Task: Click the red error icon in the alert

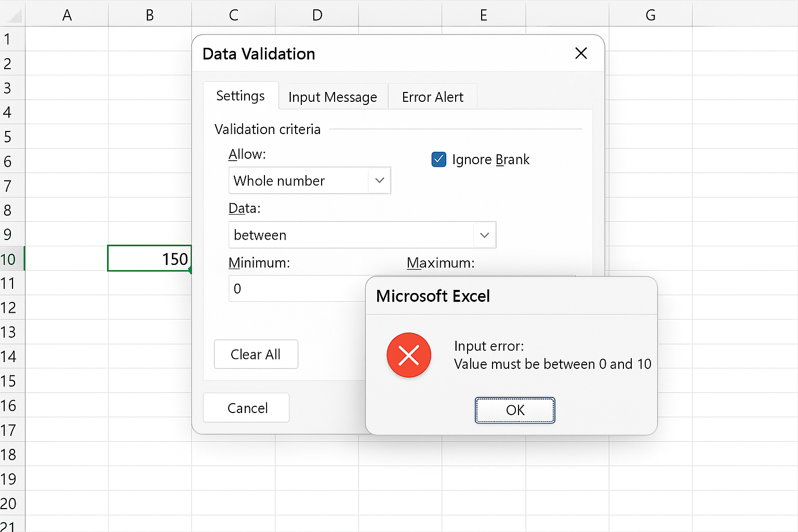Action: point(409,355)
